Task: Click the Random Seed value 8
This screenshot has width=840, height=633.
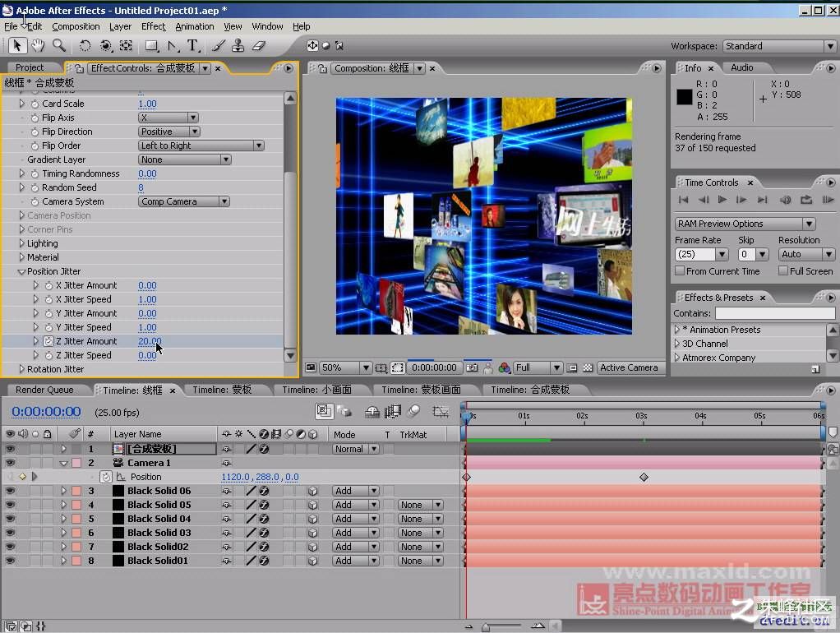Action: [x=141, y=187]
